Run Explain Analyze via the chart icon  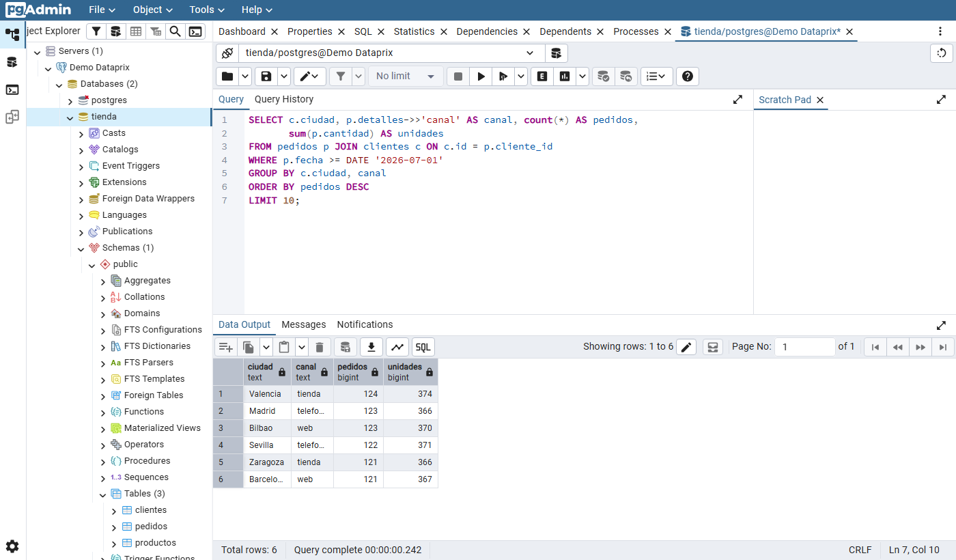565,76
